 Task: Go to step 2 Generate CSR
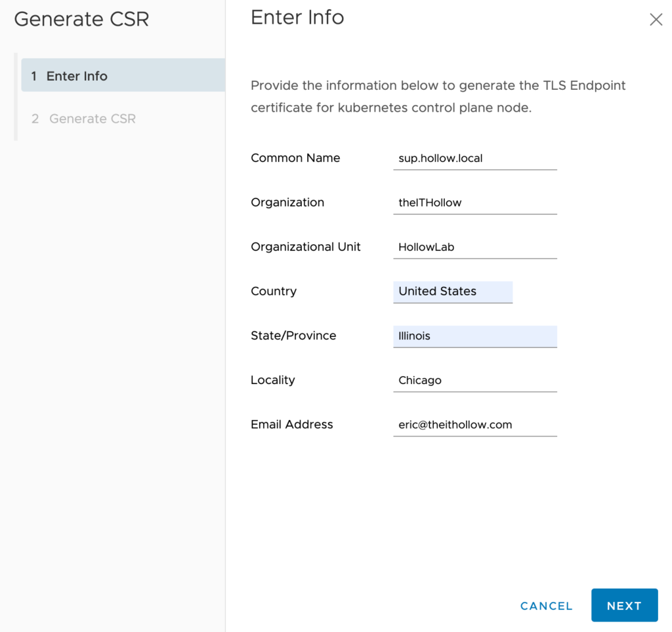click(92, 119)
